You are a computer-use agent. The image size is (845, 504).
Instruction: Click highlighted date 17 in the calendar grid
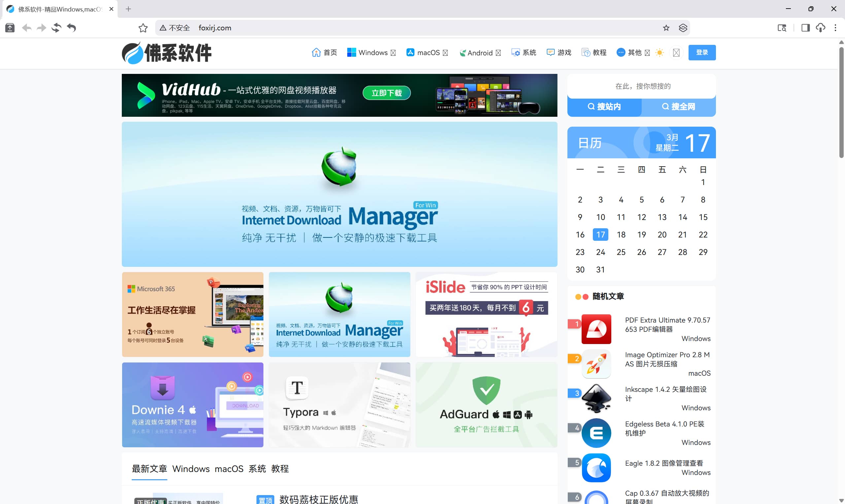click(600, 235)
